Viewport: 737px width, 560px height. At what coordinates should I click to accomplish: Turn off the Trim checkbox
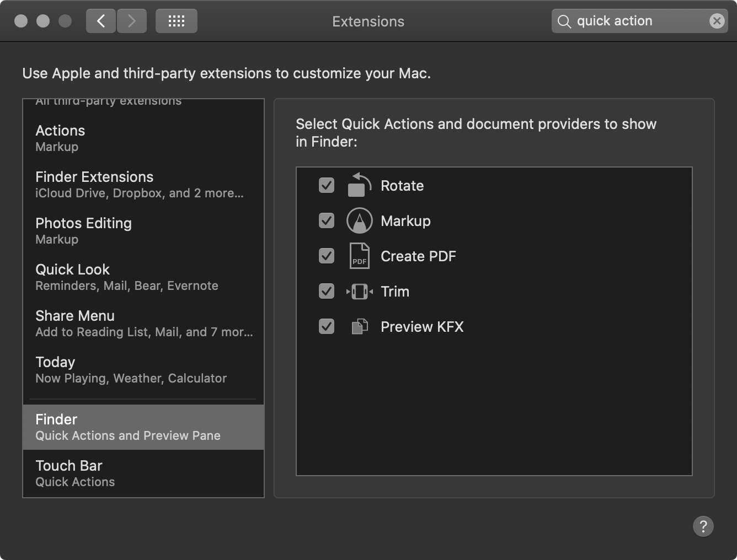point(327,291)
